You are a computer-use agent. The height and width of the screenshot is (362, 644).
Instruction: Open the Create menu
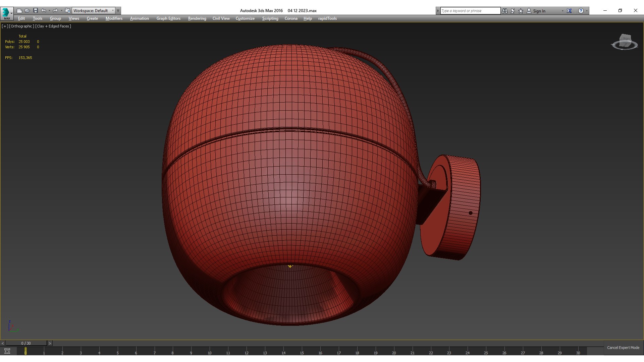92,18
